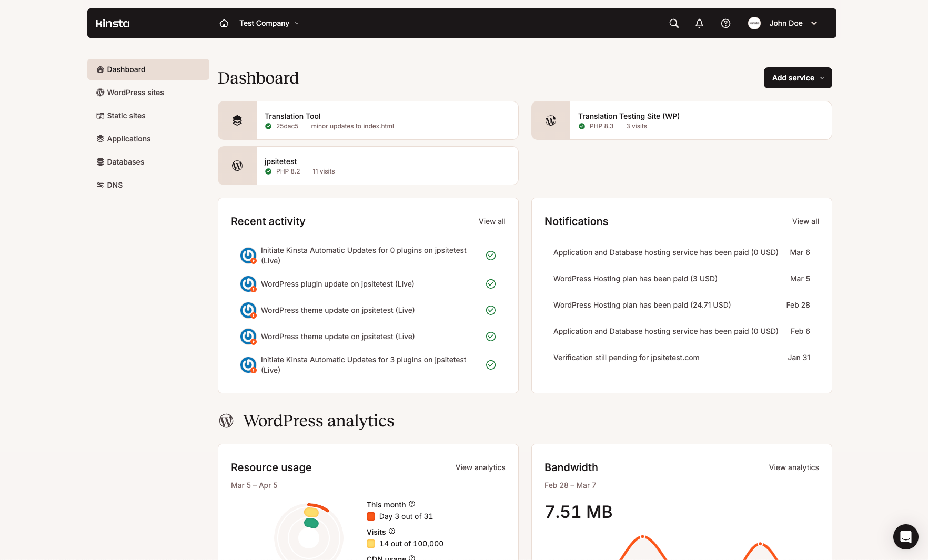Image resolution: width=928 pixels, height=560 pixels.
Task: Click the jpsitetest WordPress icon
Action: 237,166
